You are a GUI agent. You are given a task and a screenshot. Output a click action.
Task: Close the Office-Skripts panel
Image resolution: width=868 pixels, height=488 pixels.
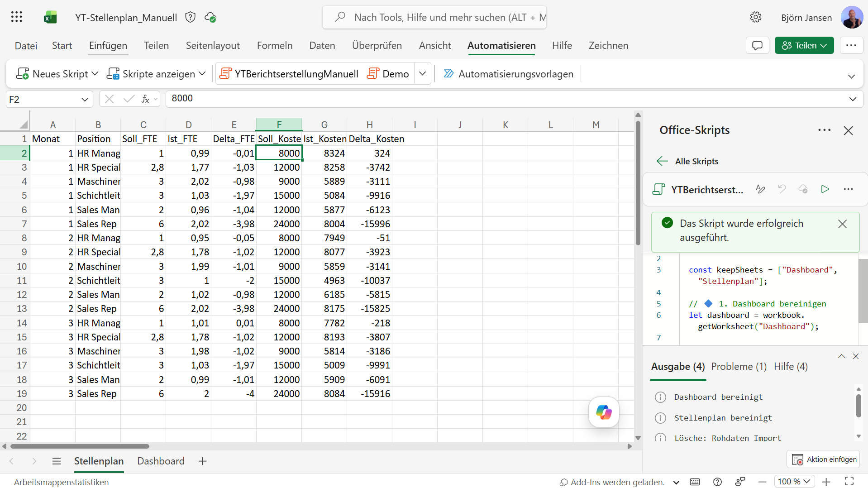848,131
